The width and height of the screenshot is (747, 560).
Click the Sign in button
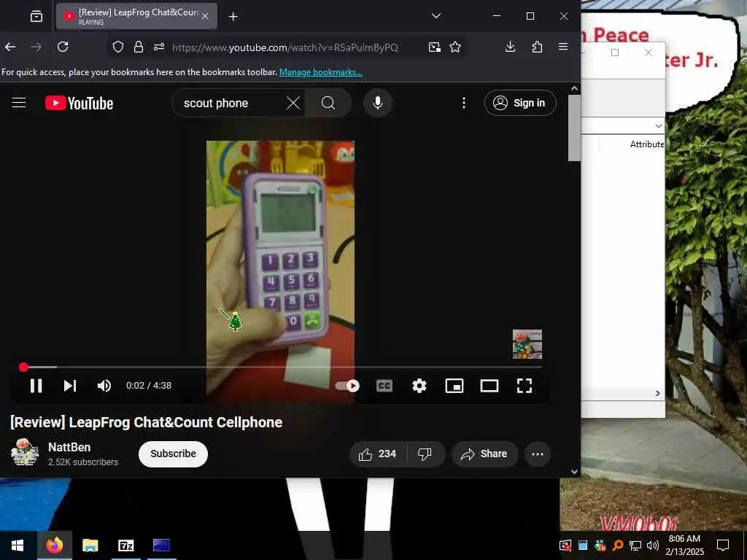coord(520,103)
